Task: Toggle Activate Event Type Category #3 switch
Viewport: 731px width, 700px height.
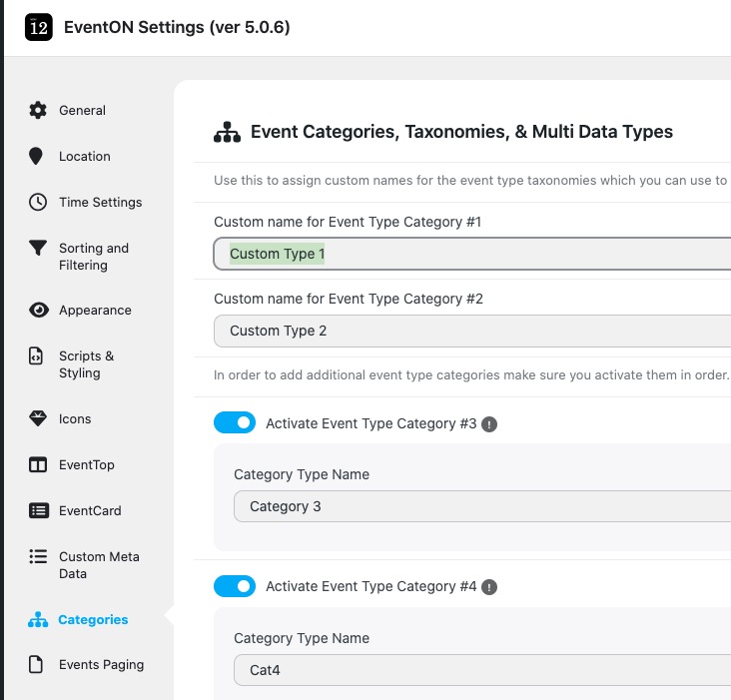Action: pos(235,423)
